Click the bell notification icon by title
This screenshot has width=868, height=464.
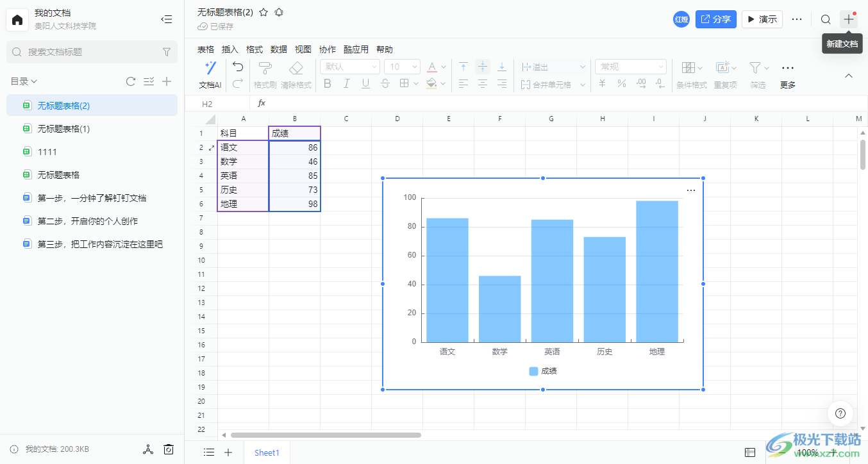pos(279,12)
